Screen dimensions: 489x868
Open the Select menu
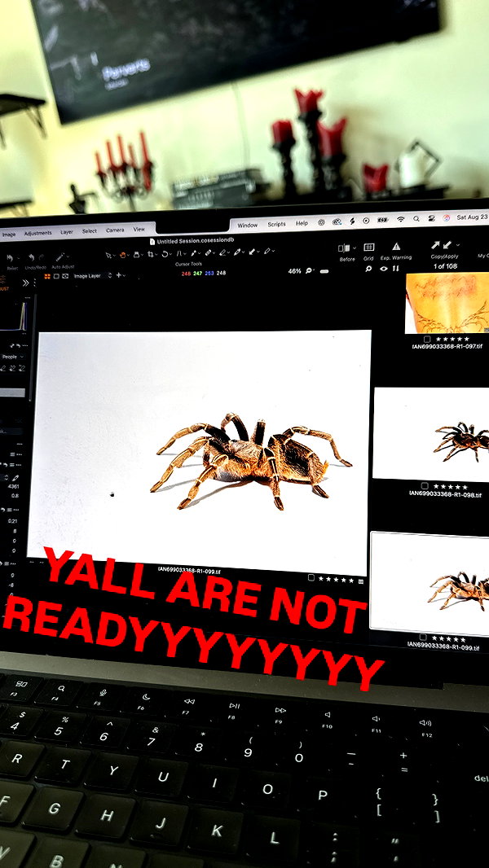click(89, 230)
